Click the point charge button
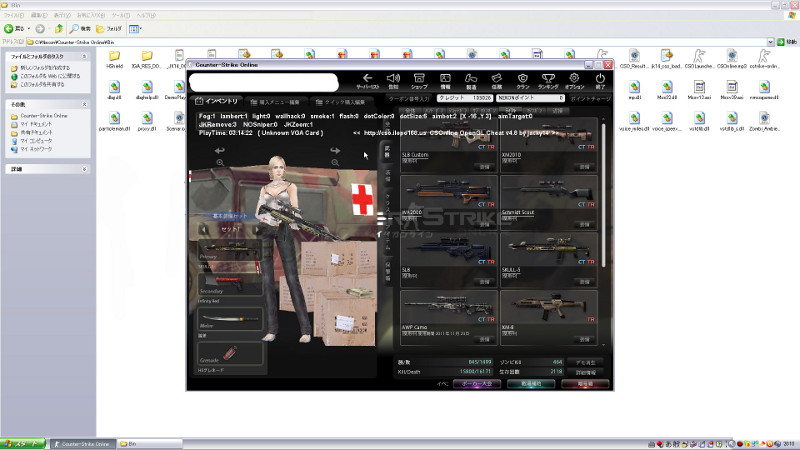The width and height of the screenshot is (800, 450). pos(590,98)
